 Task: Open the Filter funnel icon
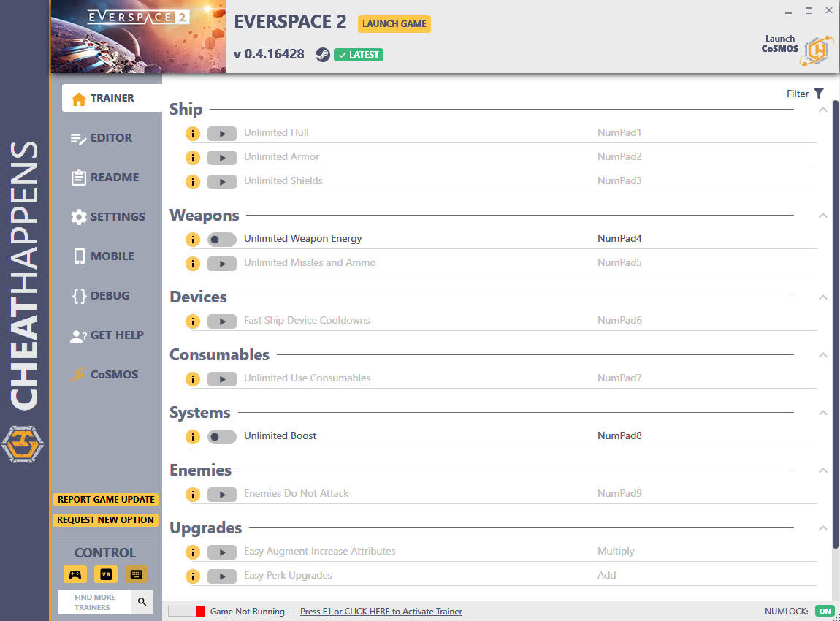[819, 94]
